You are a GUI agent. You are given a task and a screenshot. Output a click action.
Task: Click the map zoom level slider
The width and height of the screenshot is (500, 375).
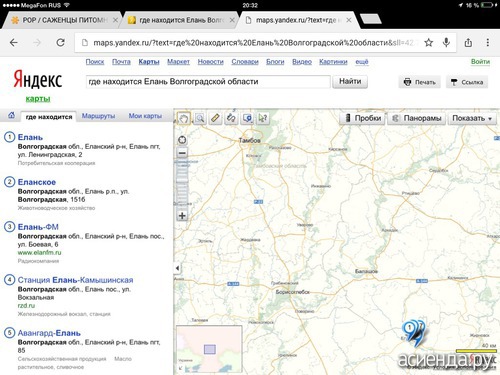point(182,184)
